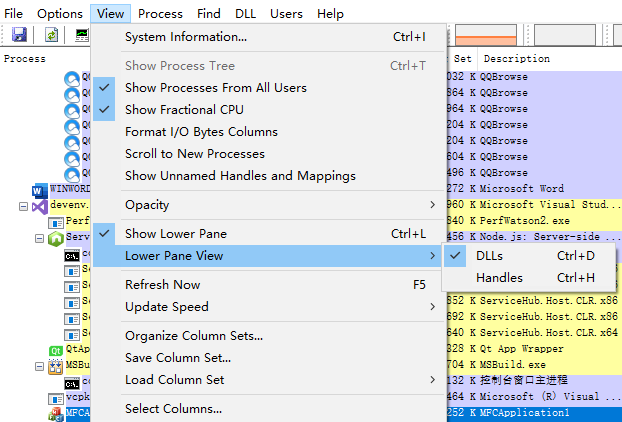This screenshot has height=422, width=622.
Task: Select the devenv Visual Studio icon
Action: coord(40,207)
